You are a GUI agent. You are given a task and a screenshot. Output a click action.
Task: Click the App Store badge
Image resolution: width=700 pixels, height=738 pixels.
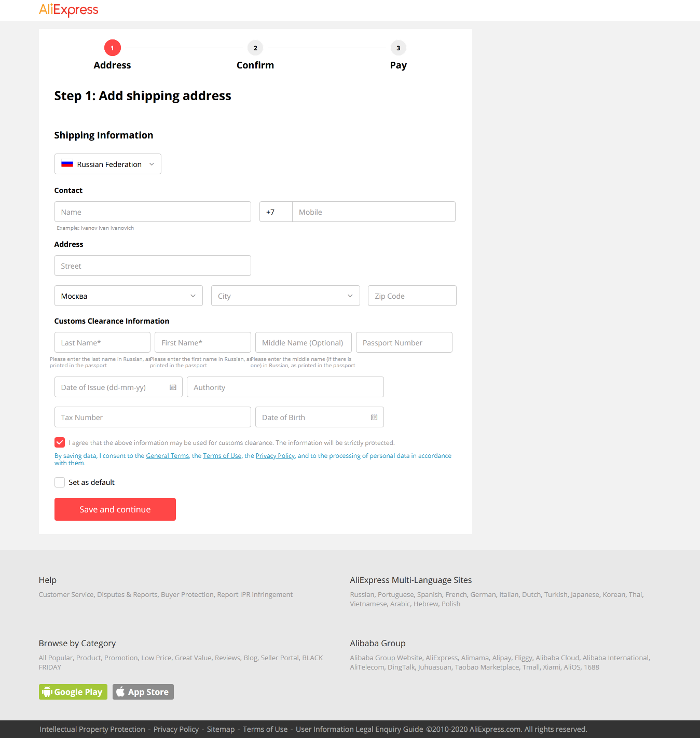pos(143,692)
